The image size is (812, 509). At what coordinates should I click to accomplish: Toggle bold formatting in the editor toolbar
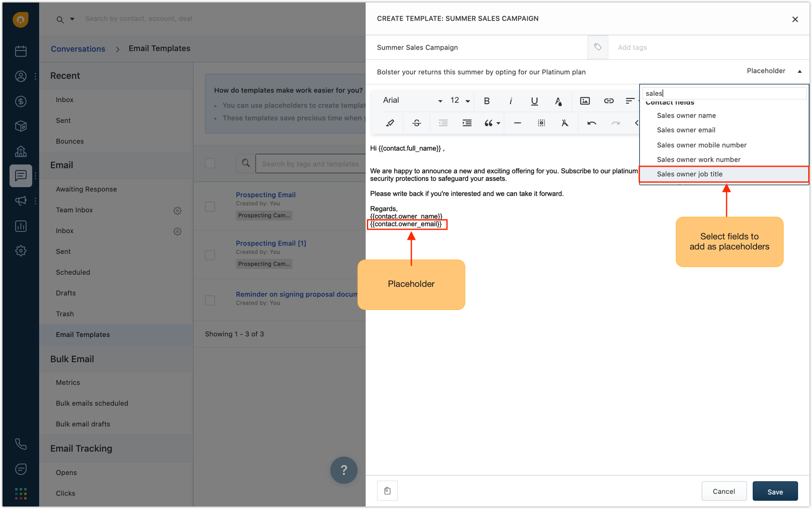(487, 101)
